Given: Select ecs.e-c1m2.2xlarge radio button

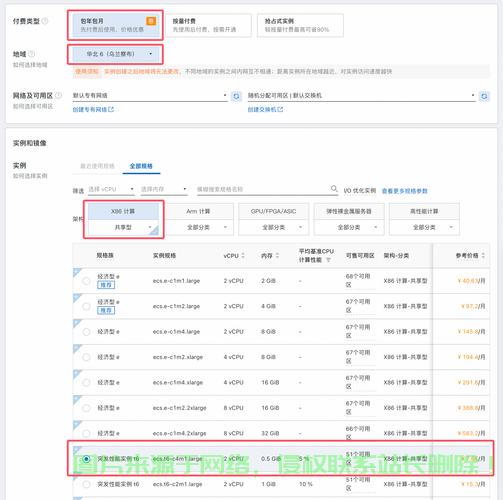Looking at the screenshot, I should tap(86, 408).
